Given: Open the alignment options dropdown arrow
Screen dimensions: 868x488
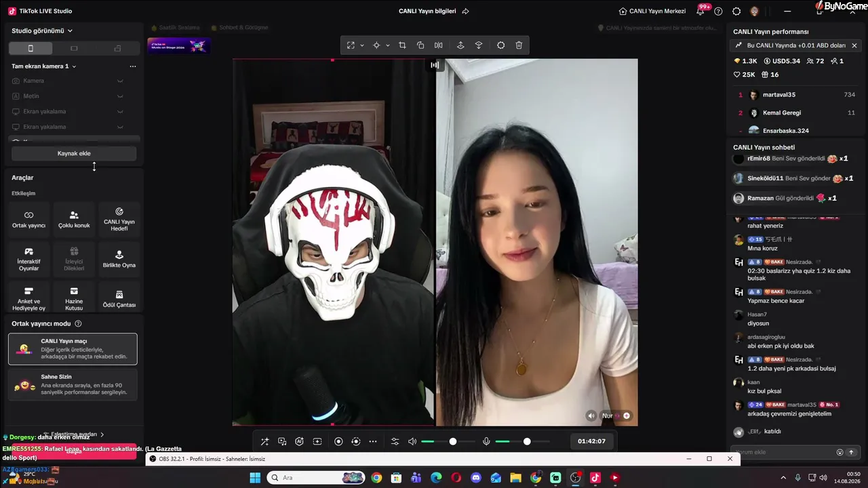Looking at the screenshot, I should [x=388, y=45].
